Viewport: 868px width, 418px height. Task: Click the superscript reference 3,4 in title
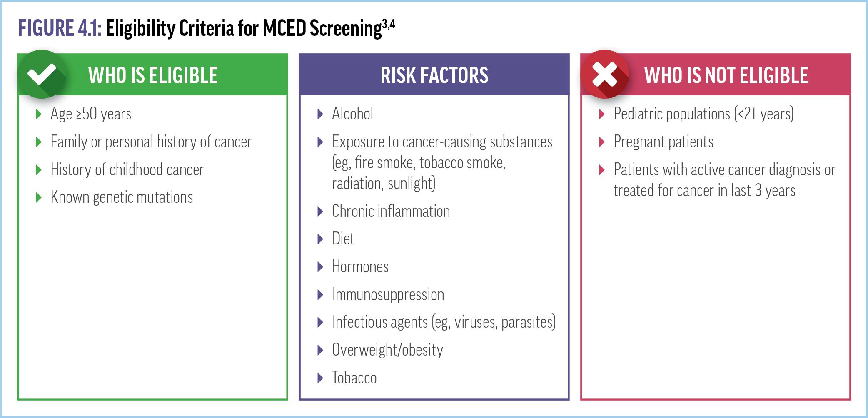click(x=389, y=24)
